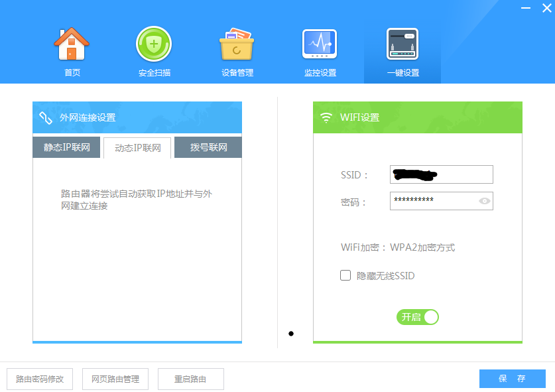Click inside the SSID input field
This screenshot has width=555, height=392.
point(441,174)
